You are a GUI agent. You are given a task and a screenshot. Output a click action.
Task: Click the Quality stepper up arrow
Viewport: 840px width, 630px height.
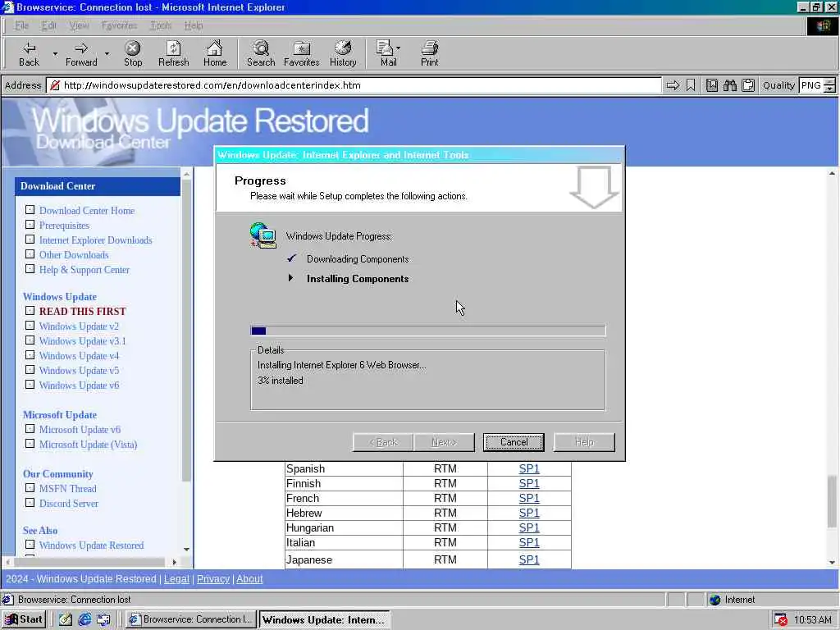tap(829, 81)
